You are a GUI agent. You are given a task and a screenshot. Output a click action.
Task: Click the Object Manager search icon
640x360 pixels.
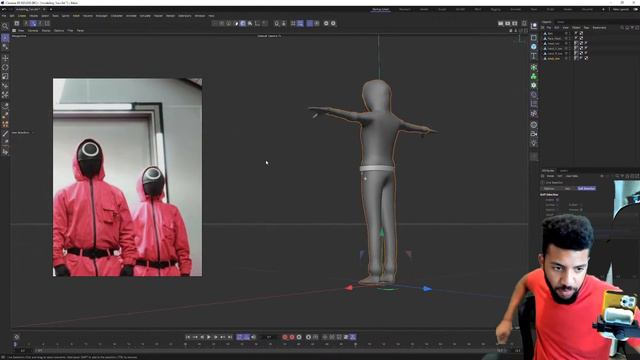(622, 28)
